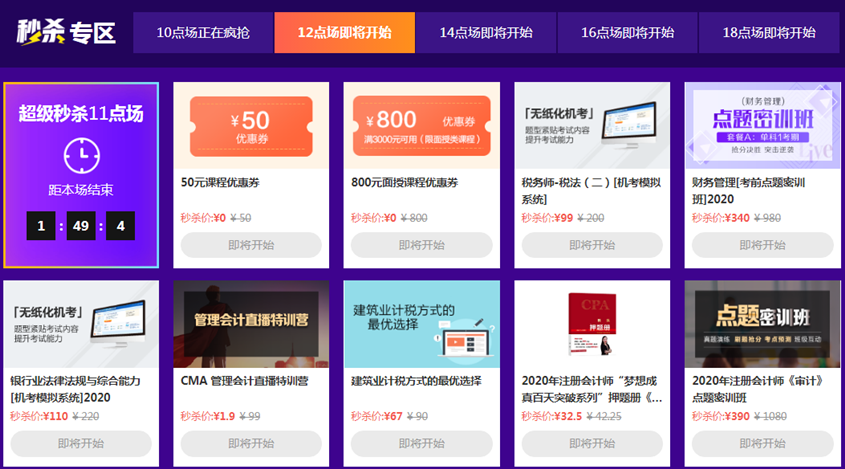Image resolution: width=845 pixels, height=469 pixels.
Task: Click the ¥800 优惠券 coupon image
Action: 421,126
